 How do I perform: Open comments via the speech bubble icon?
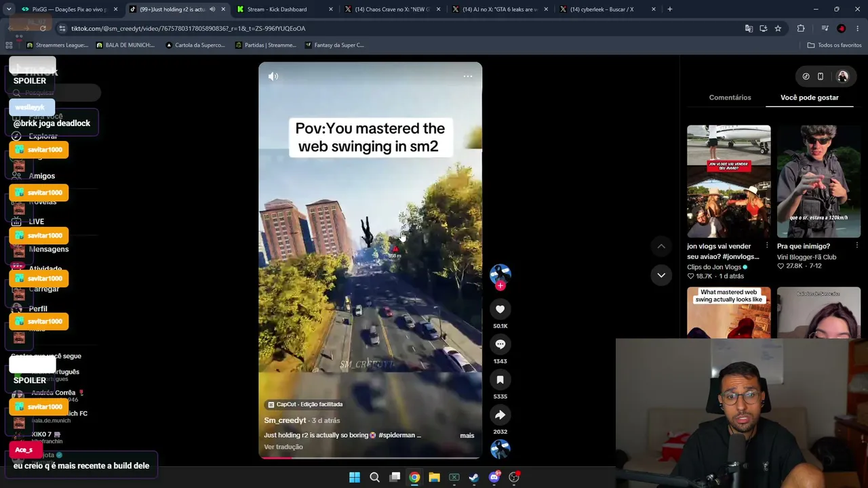point(500,344)
